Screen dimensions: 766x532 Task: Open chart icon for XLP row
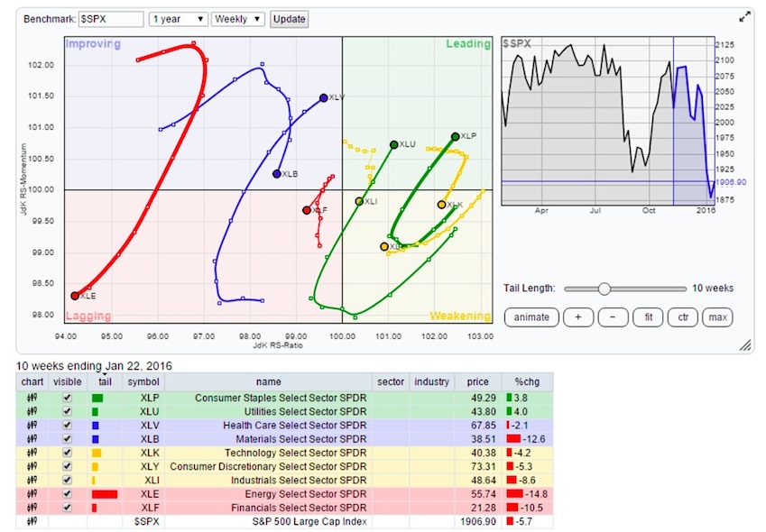click(x=32, y=398)
